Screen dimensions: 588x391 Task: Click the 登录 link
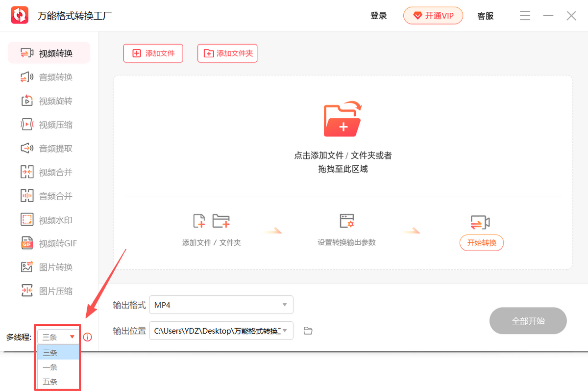pyautogui.click(x=379, y=15)
